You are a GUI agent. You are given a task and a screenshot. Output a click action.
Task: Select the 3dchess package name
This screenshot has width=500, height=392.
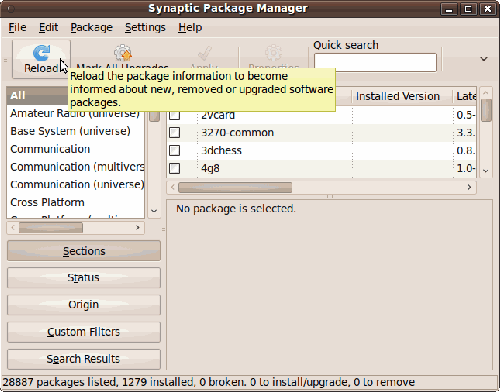[221, 150]
